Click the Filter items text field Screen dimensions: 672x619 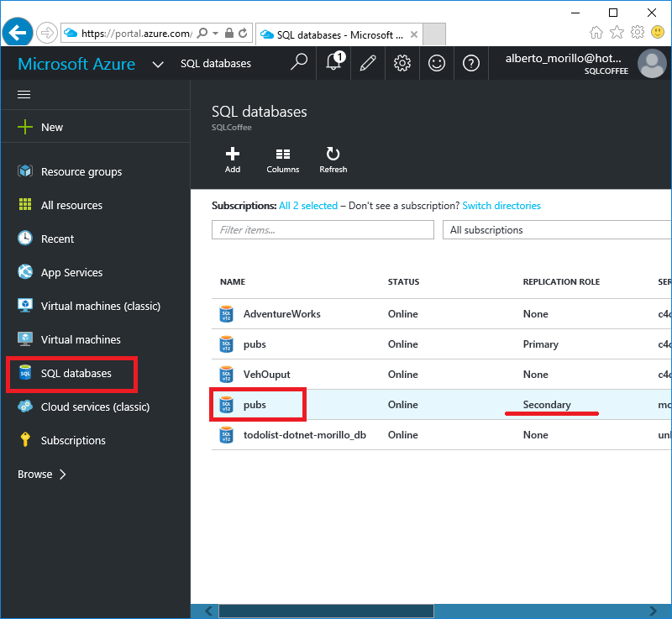[323, 230]
